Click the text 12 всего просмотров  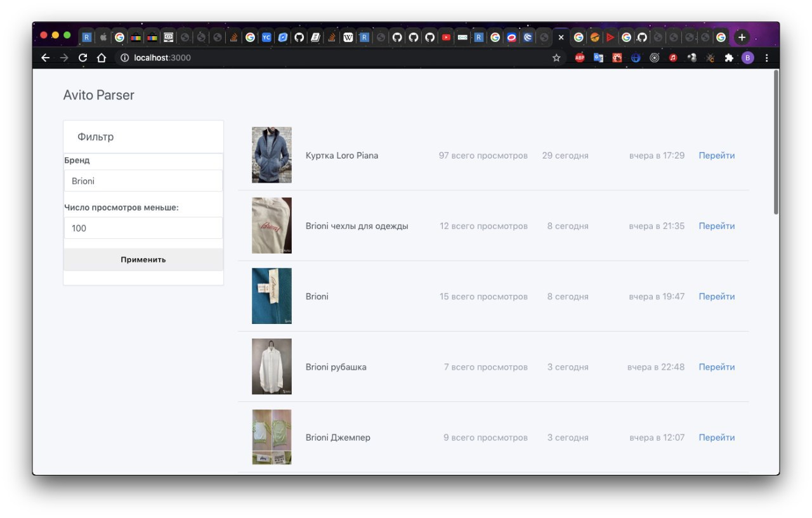click(x=483, y=226)
